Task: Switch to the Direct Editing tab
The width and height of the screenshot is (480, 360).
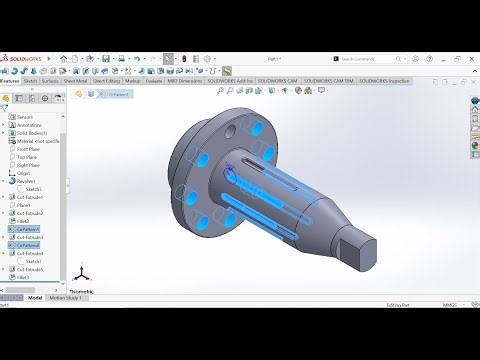Action: click(x=106, y=81)
